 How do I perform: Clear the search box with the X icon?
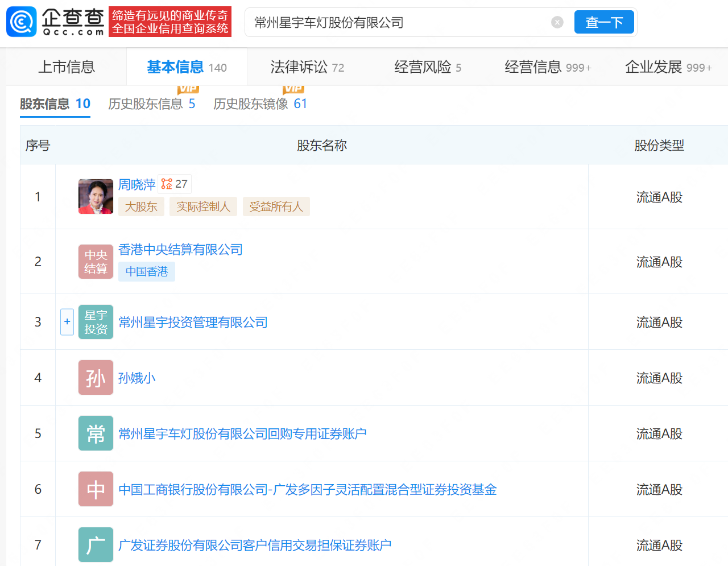point(557,22)
